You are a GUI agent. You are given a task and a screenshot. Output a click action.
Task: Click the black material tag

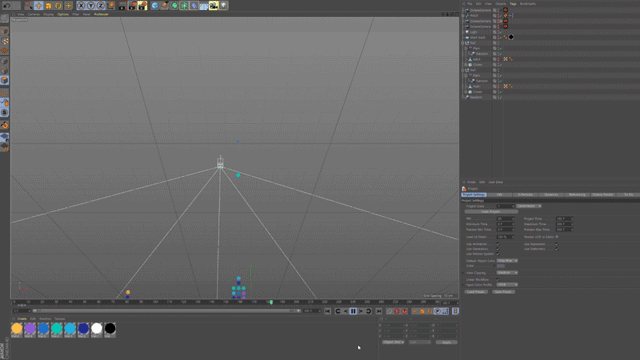(511, 37)
